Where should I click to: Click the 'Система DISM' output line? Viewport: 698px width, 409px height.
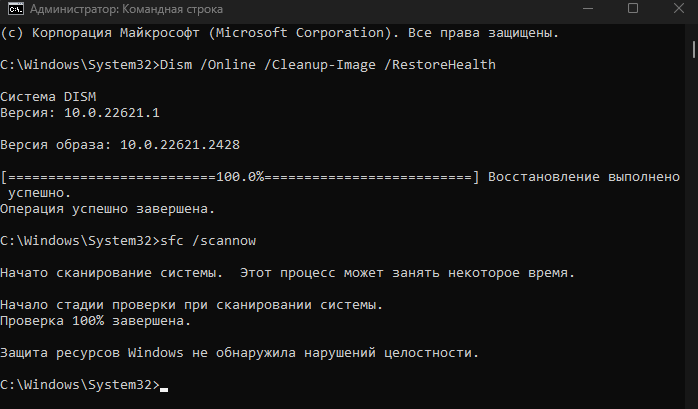(48, 97)
